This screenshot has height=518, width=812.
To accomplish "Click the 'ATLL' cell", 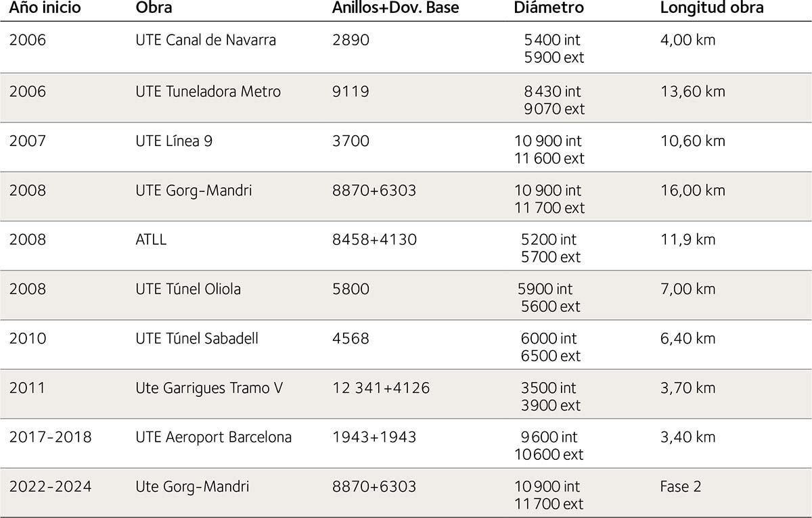I will click(151, 239).
